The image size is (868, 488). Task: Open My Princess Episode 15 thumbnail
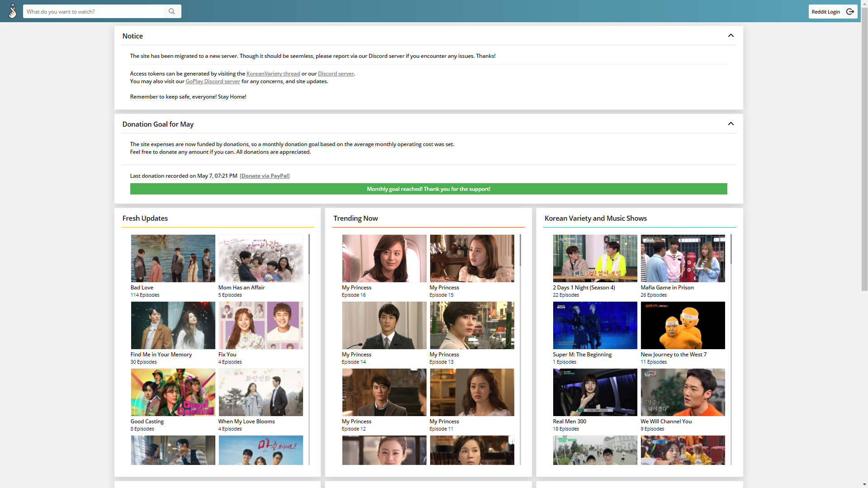pos(472,258)
